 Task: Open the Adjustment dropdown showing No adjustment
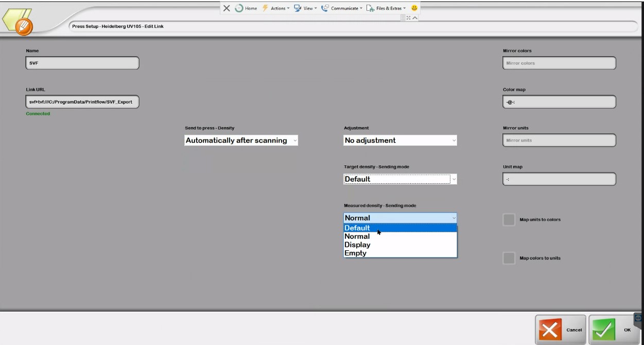[x=400, y=140]
